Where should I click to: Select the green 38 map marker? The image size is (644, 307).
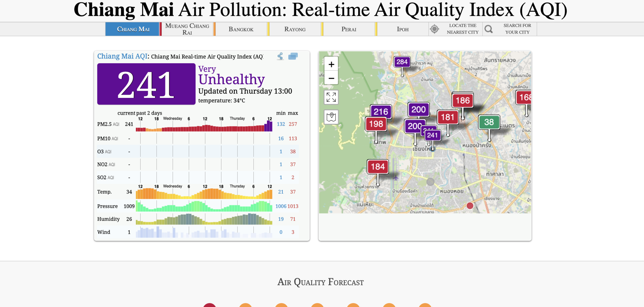[489, 122]
